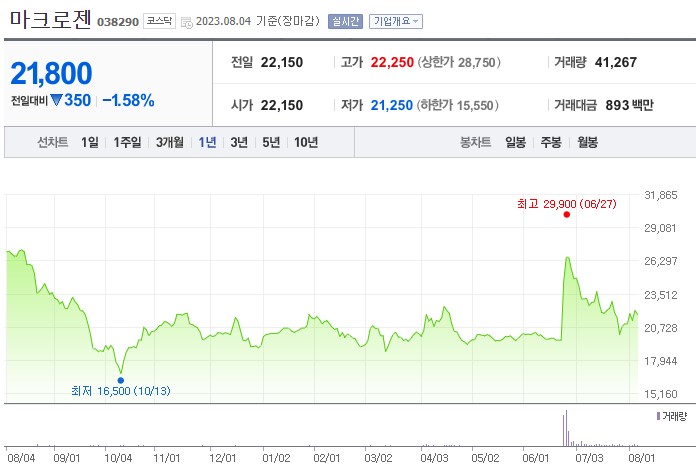Click the blue 최저 16,500 low marker dot

(121, 380)
